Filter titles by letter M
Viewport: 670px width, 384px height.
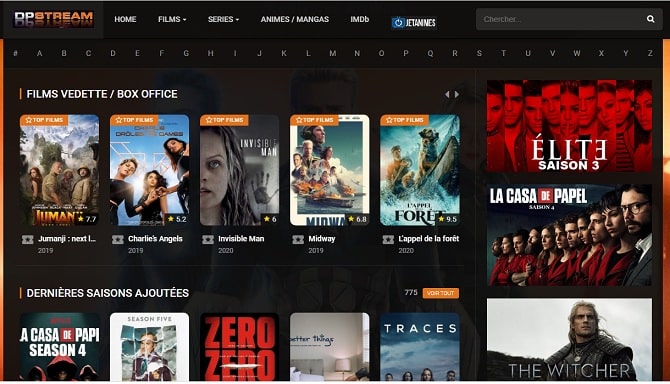point(332,53)
